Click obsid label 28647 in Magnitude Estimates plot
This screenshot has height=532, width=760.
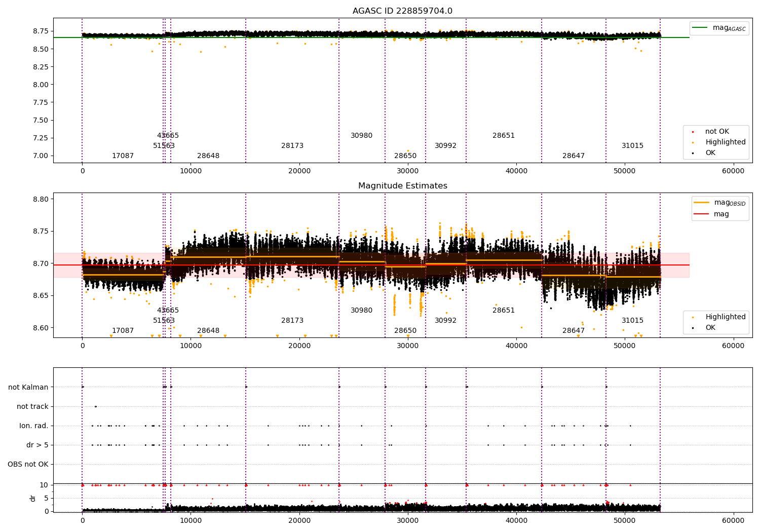point(574,331)
